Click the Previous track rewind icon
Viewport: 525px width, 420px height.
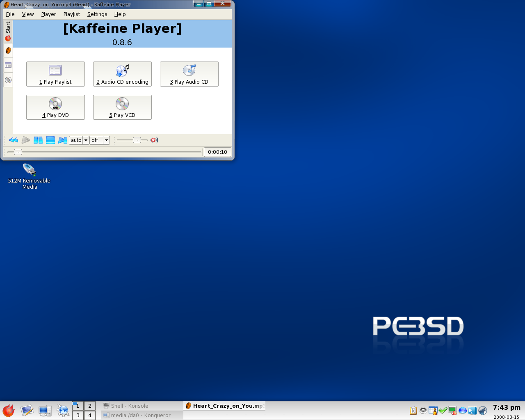coord(14,140)
